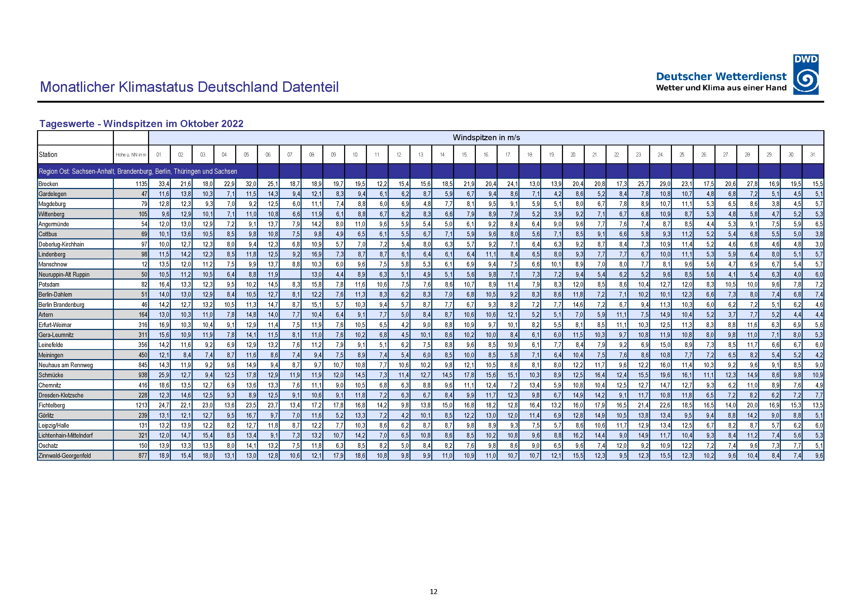Click heading 'Monatlicher Klimastatus Deutschland Datenteil'
Screen dimensions: 868x614
[189, 87]
